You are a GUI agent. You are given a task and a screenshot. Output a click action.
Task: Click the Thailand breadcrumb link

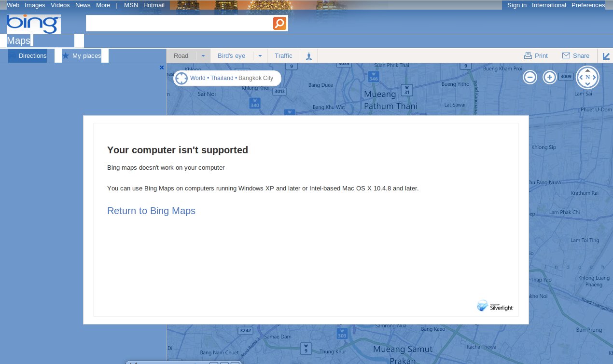[x=222, y=78]
